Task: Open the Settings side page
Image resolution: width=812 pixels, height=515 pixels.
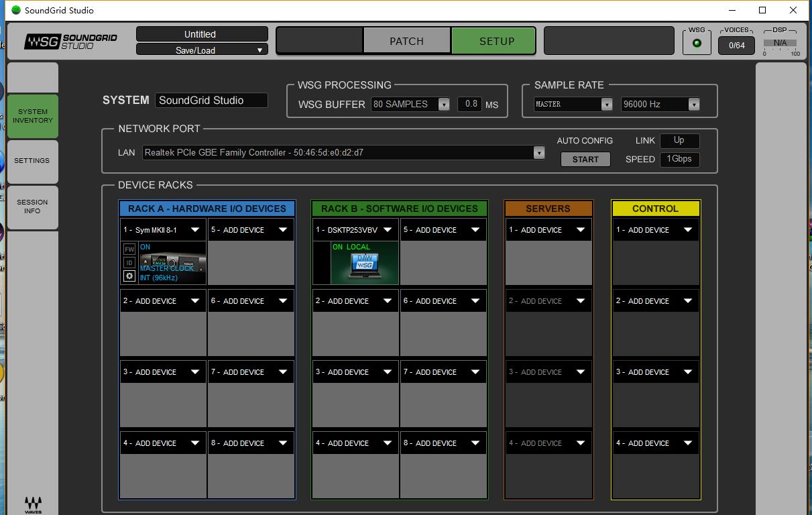Action: point(32,161)
